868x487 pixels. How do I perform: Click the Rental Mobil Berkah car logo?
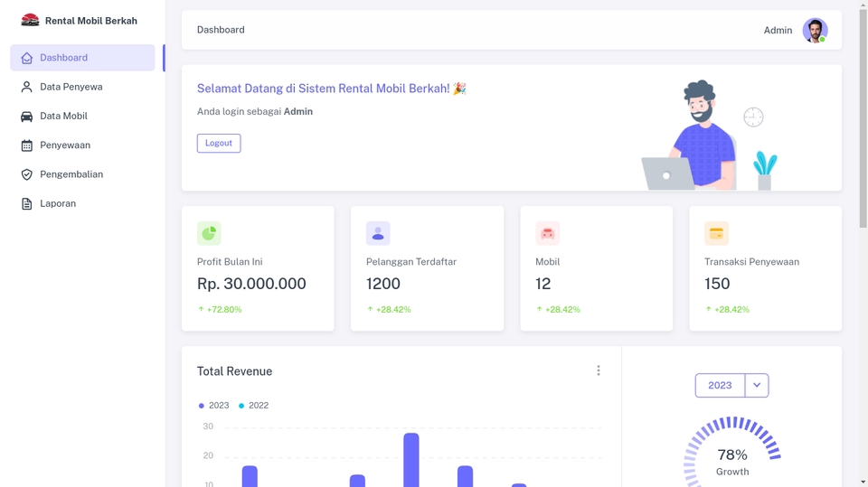click(30, 20)
